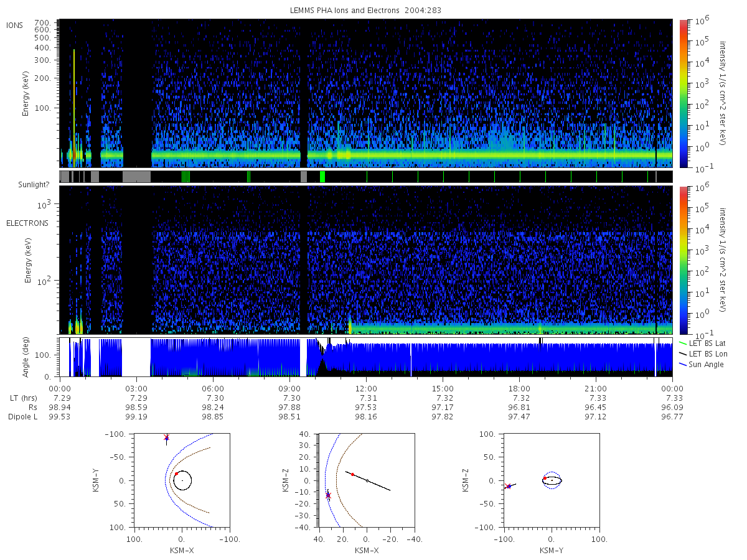Click the star marker in KSM-X/KSM-Z plot
Image resolution: width=747 pixels, height=560 pixels.
coord(328,495)
